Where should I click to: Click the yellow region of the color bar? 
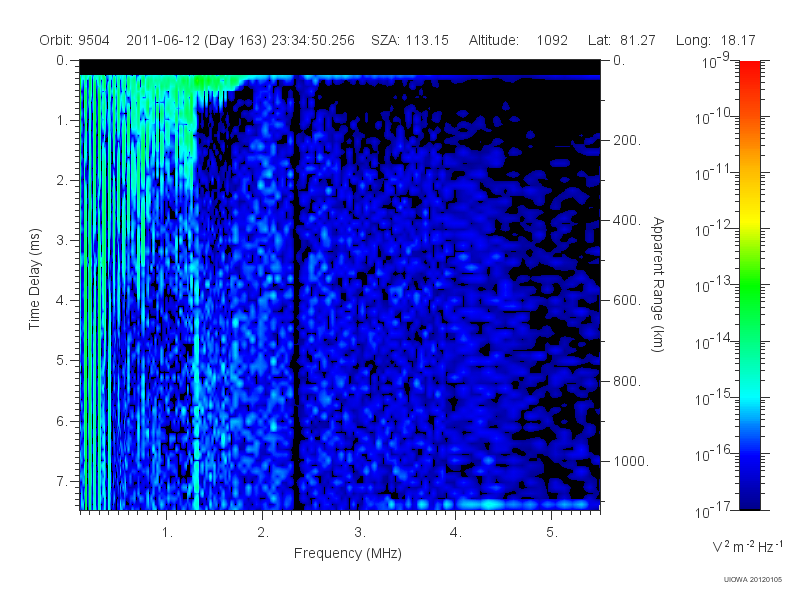pos(750,217)
